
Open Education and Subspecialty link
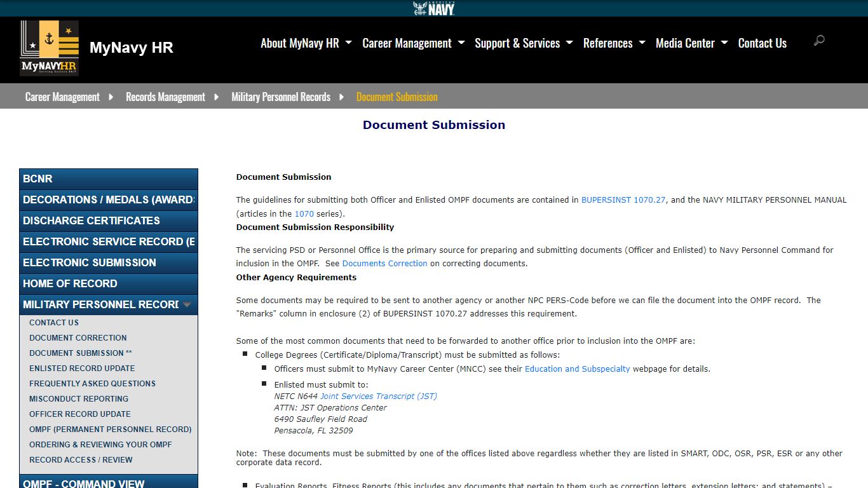tap(578, 369)
